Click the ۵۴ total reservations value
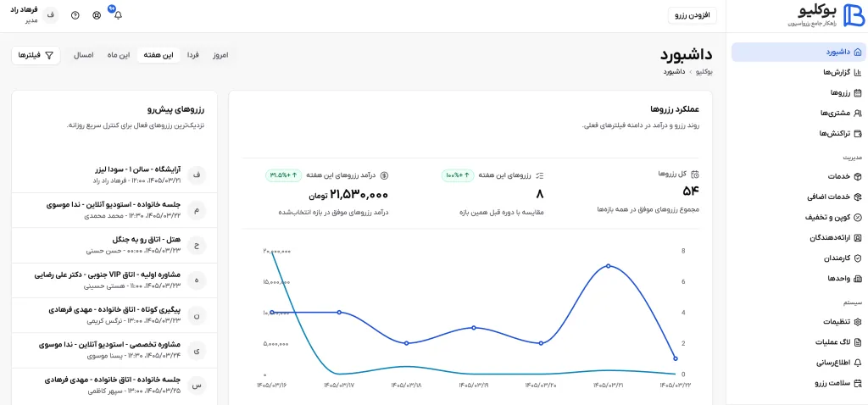 pos(691,192)
